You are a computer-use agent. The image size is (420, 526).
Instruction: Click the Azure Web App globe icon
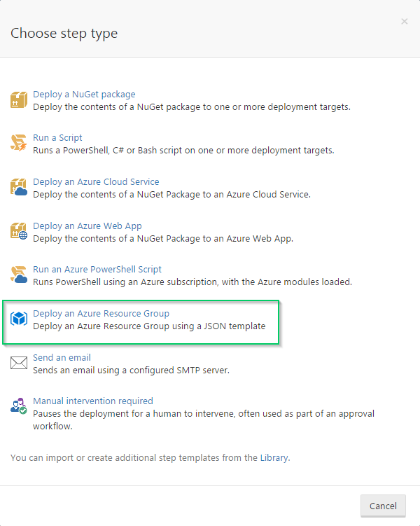tap(19, 231)
